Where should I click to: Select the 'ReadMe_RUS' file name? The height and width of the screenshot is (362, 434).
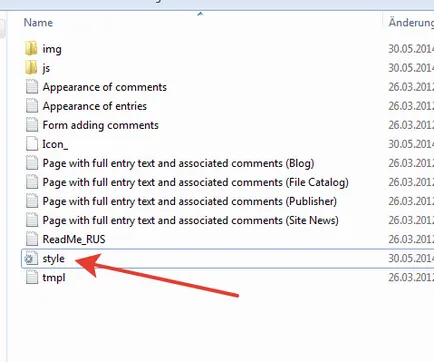[x=74, y=239]
